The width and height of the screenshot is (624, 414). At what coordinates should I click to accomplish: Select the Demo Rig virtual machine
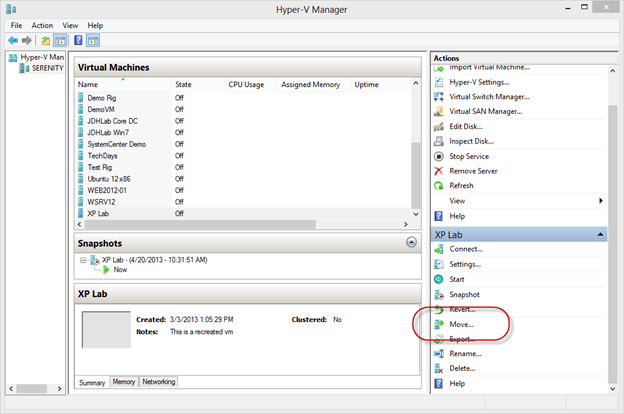tap(102, 98)
